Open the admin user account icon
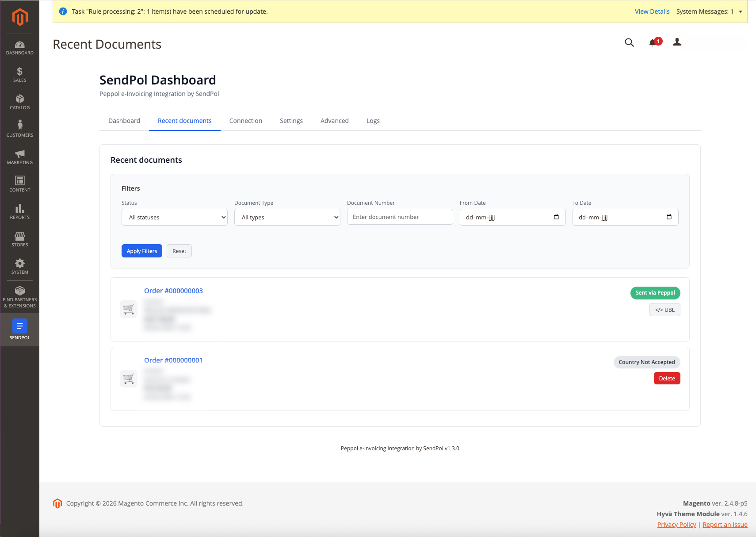Screen dimensions: 756x537 point(677,42)
